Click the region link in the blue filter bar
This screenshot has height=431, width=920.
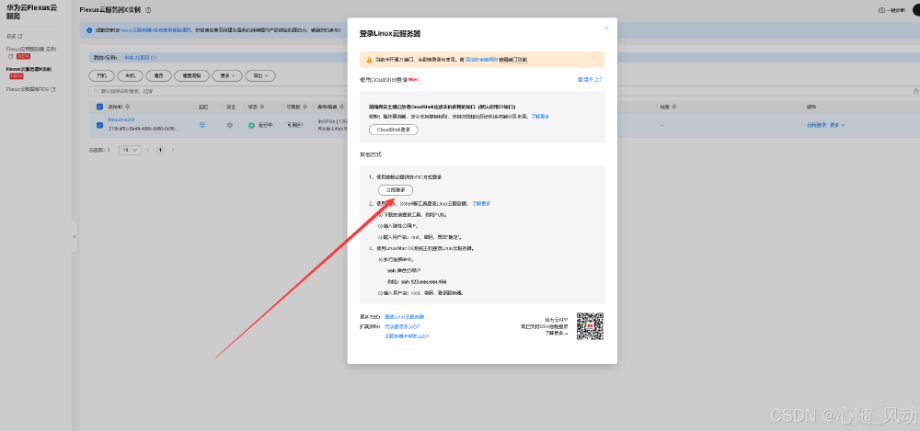pos(140,58)
